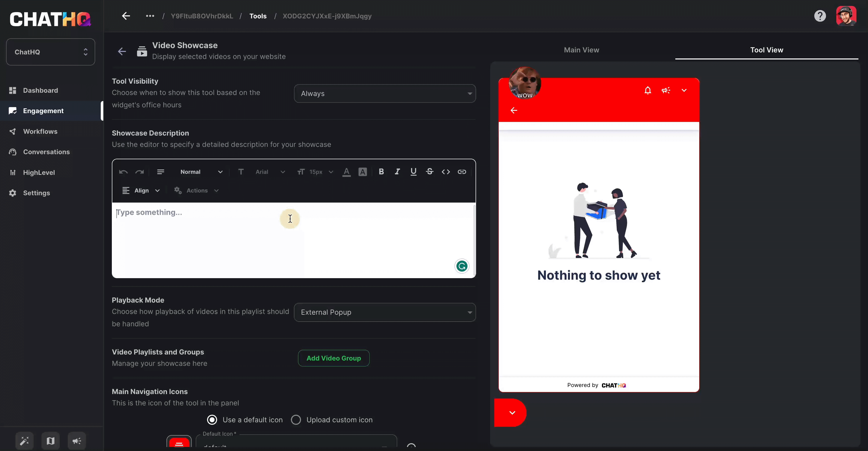Screen dimensions: 868x451
Task: Click the underline formatting icon
Action: point(413,172)
